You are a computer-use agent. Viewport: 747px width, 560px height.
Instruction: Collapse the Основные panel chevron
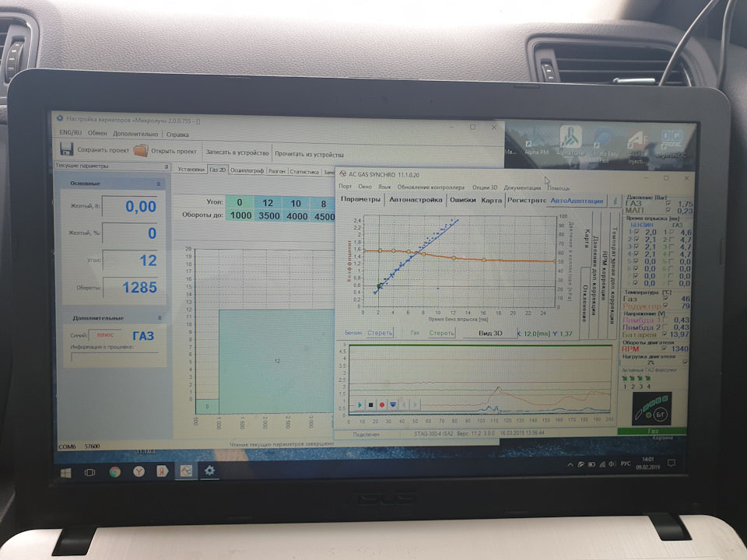click(x=159, y=184)
